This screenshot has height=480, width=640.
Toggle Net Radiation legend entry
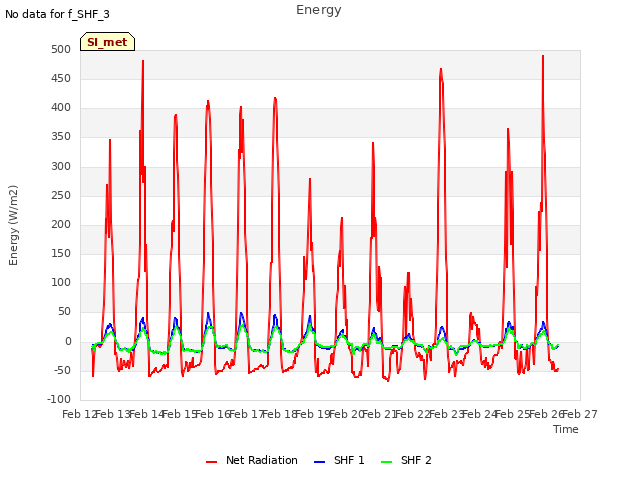point(252,460)
